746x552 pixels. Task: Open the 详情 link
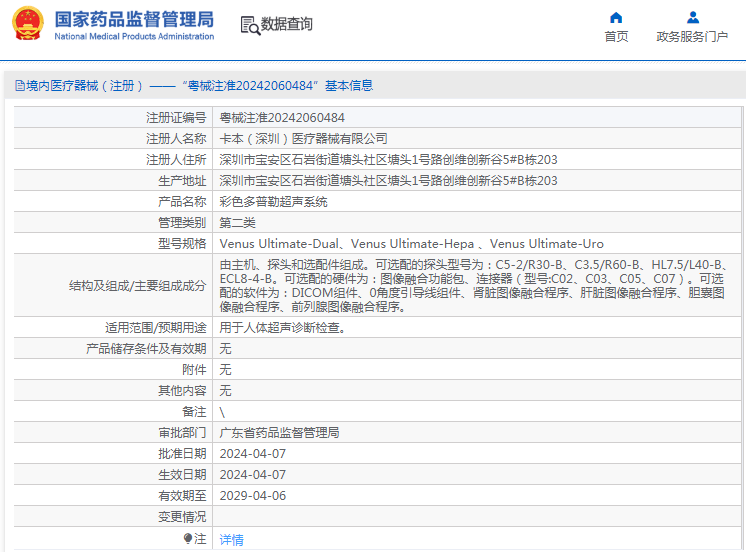pyautogui.click(x=232, y=539)
